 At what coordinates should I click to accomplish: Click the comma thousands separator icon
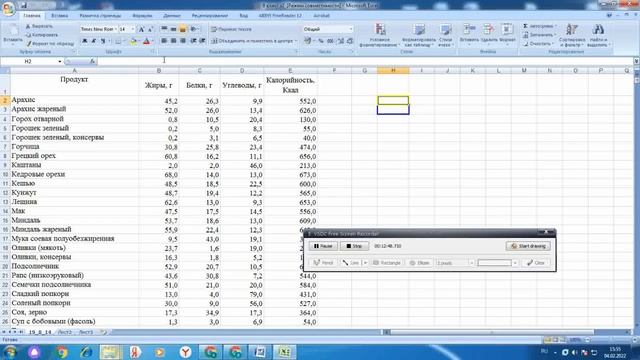pyautogui.click(x=330, y=41)
